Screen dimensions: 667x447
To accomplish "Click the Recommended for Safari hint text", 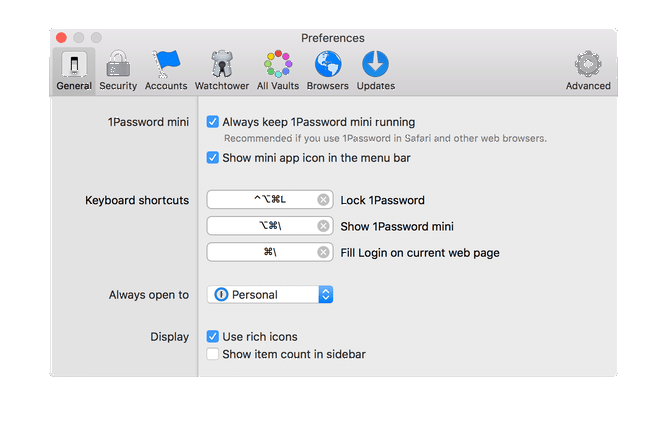I will tap(385, 139).
